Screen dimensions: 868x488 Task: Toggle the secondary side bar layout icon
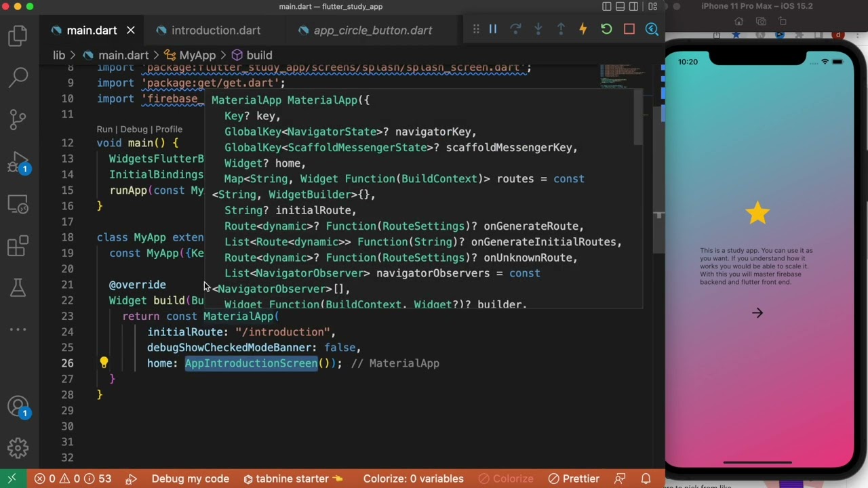(633, 6)
